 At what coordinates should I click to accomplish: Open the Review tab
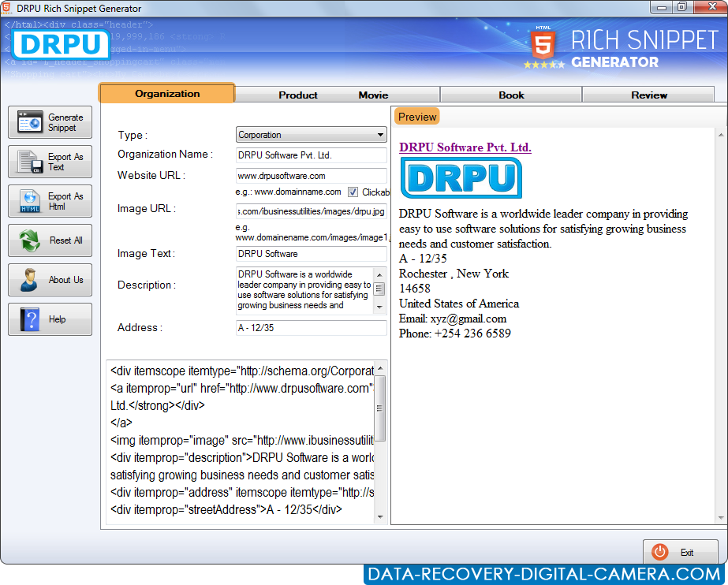point(648,95)
